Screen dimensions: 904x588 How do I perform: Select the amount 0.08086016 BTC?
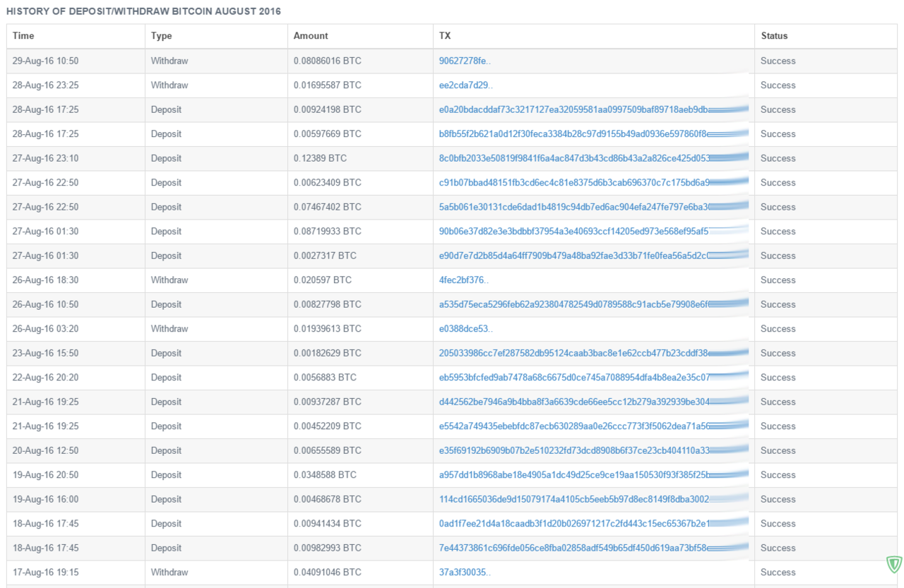click(327, 61)
